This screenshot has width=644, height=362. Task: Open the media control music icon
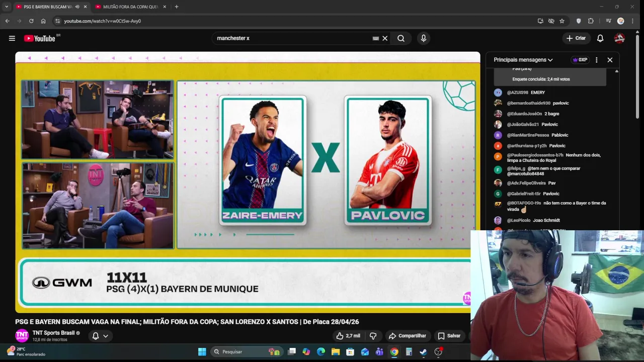(x=608, y=21)
